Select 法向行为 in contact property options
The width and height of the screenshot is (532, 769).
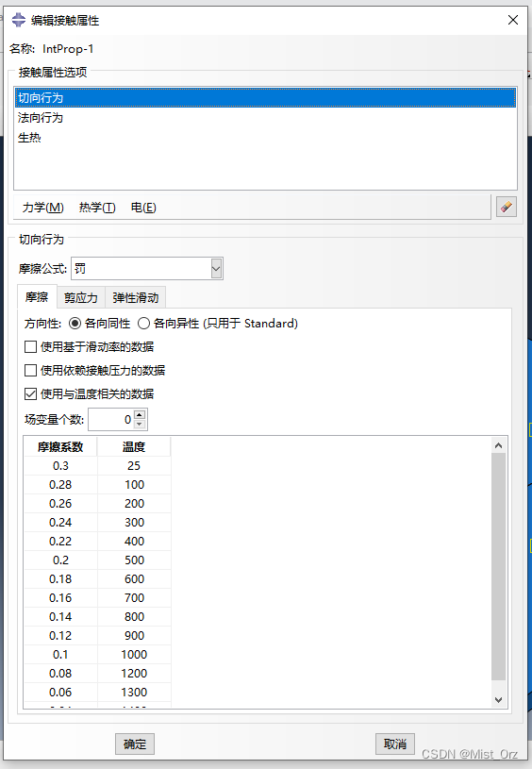tap(265, 118)
